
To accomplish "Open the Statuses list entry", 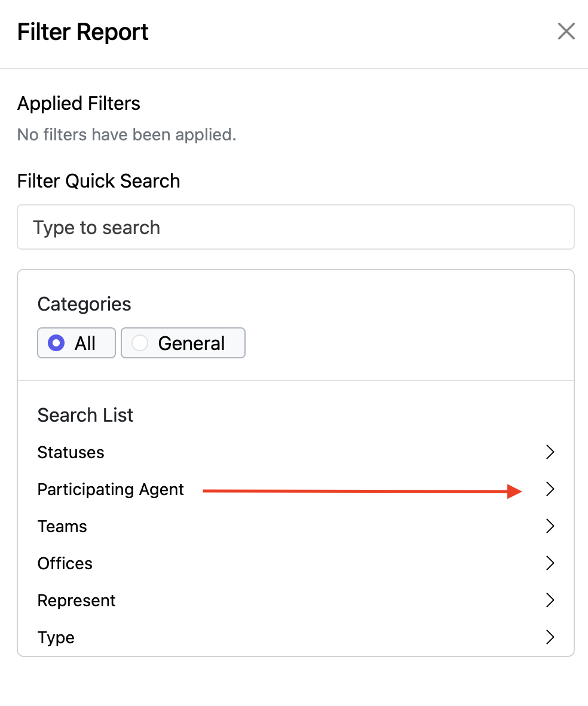I will click(x=71, y=452).
